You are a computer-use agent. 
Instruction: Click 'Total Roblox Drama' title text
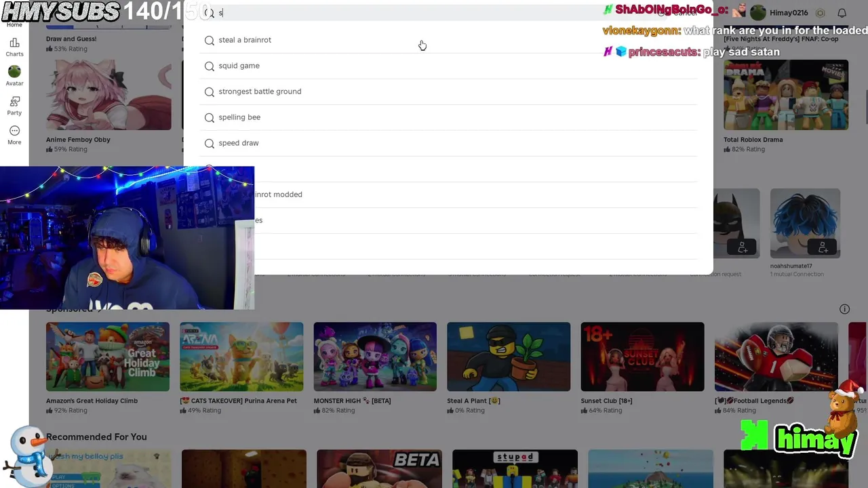pos(753,140)
